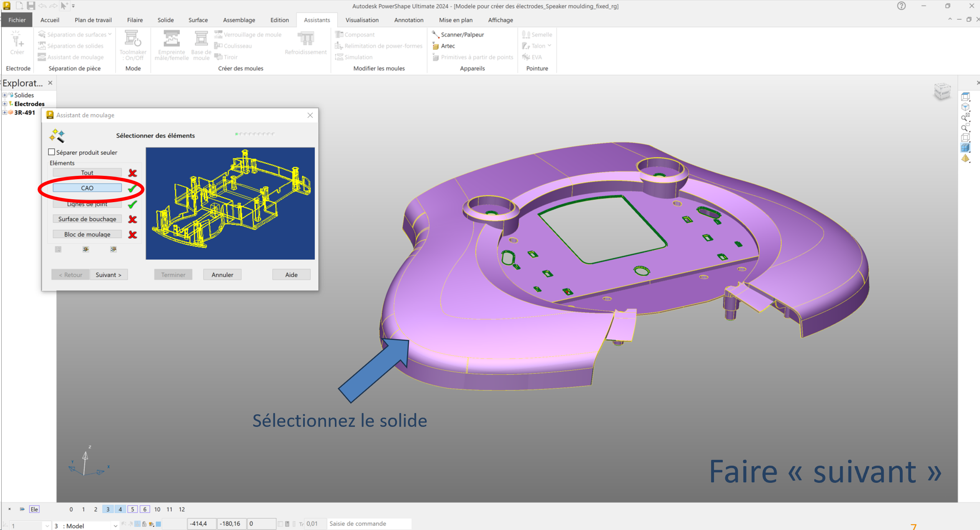This screenshot has height=530, width=980.
Task: Open the quick access toolbar customize arrow
Action: click(x=73, y=6)
